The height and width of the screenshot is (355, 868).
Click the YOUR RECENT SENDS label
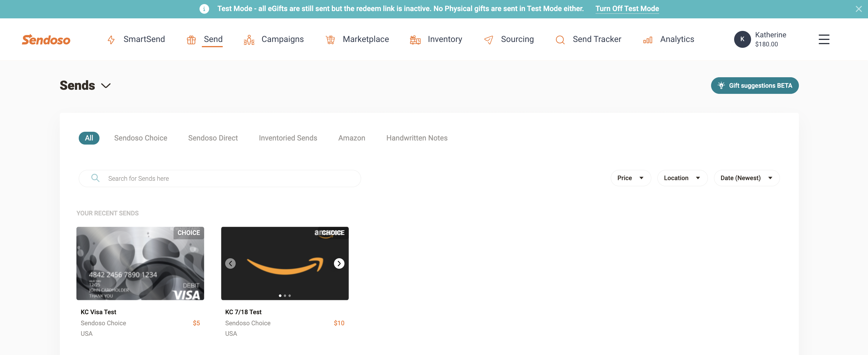[x=108, y=213]
